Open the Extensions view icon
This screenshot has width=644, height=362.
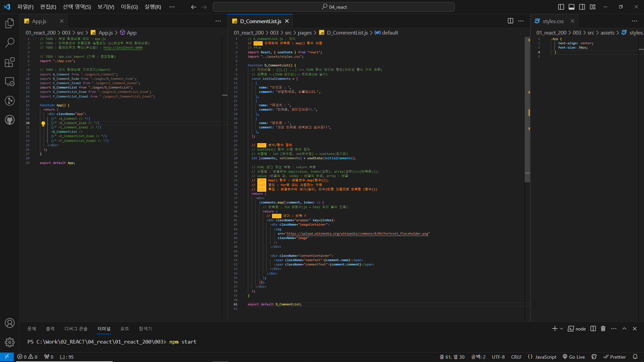click(x=10, y=62)
